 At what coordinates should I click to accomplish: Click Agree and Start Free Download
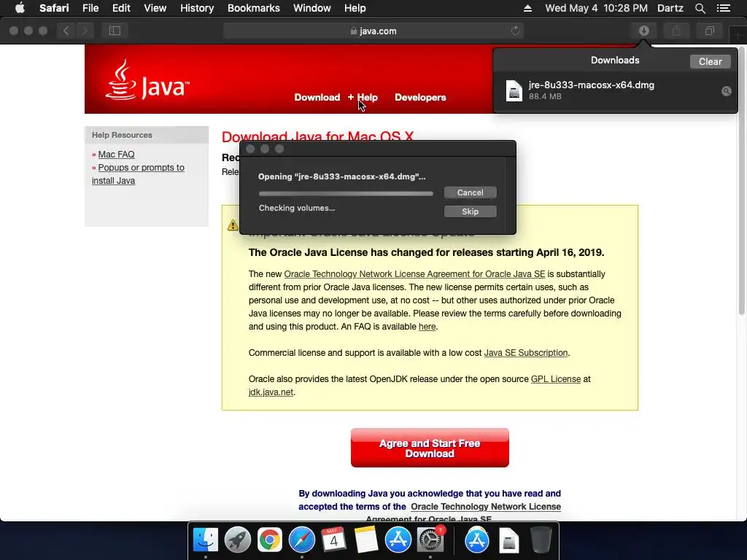tap(430, 448)
